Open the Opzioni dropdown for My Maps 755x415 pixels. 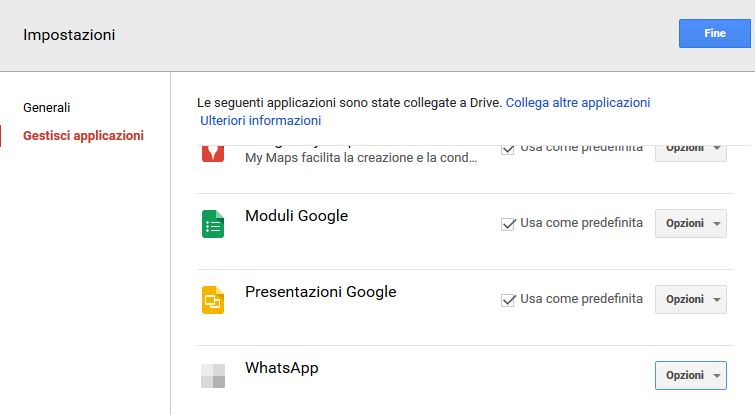[x=690, y=149]
